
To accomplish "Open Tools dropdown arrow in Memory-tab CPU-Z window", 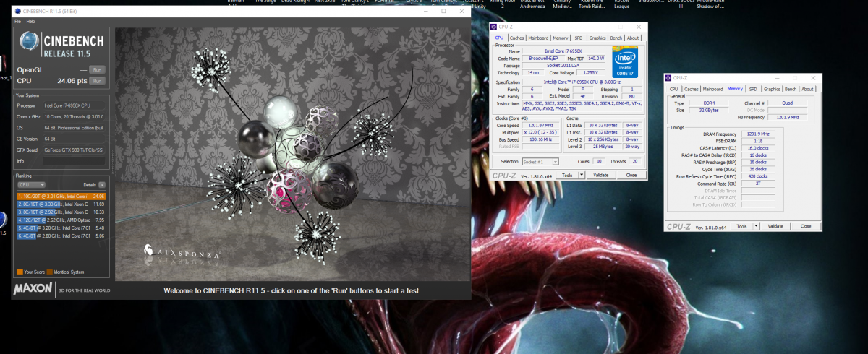I will (x=755, y=226).
